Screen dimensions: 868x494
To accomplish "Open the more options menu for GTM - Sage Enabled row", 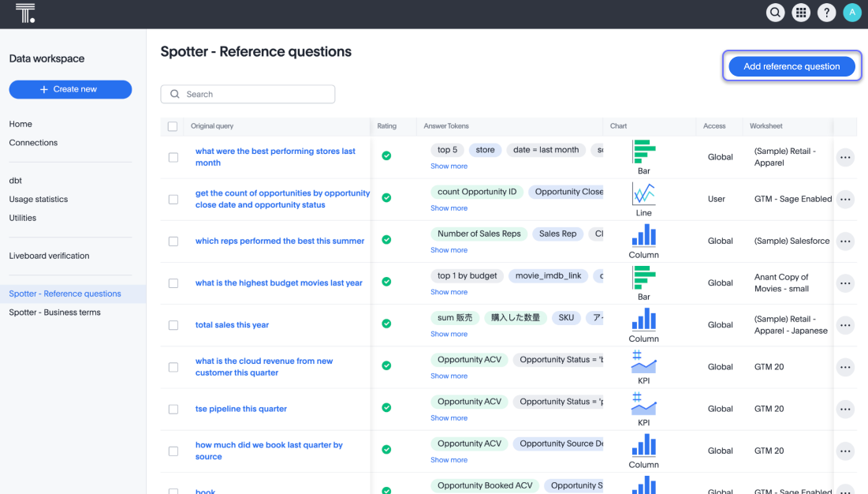I will [x=845, y=200].
